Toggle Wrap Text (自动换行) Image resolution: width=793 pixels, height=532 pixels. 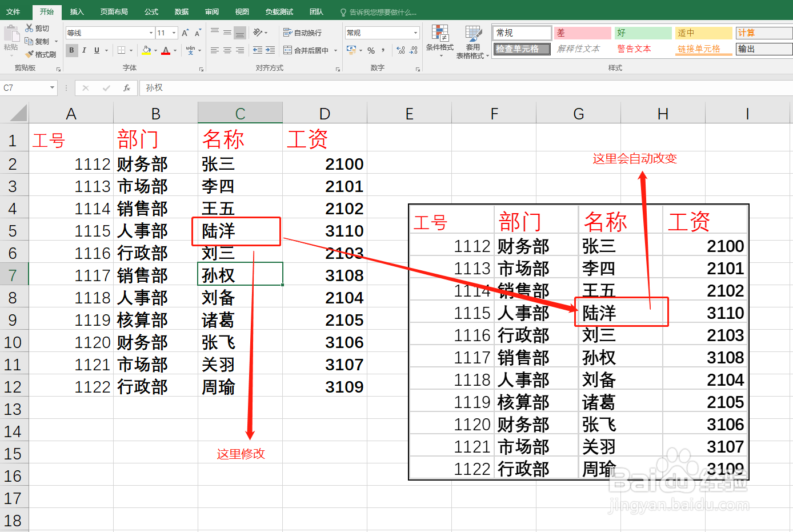pos(303,33)
